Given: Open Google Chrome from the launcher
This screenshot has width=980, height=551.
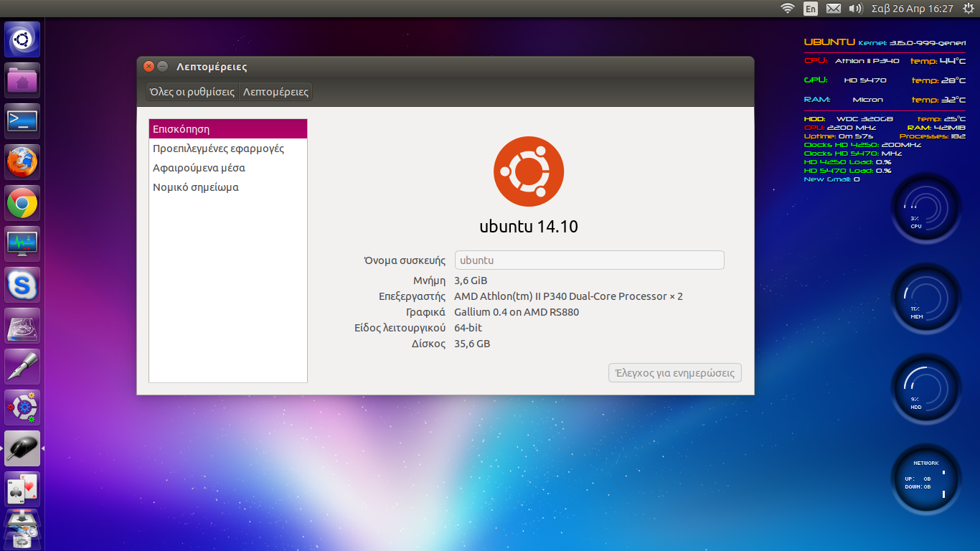Looking at the screenshot, I should click(22, 204).
